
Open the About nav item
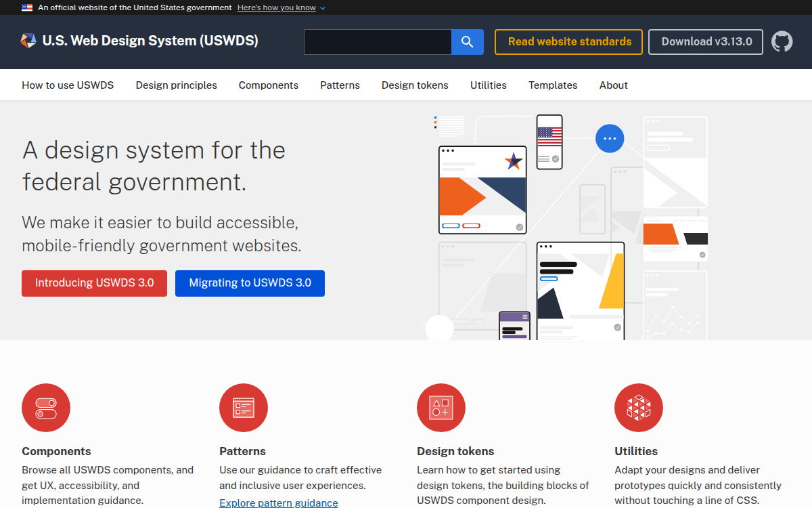click(x=614, y=85)
